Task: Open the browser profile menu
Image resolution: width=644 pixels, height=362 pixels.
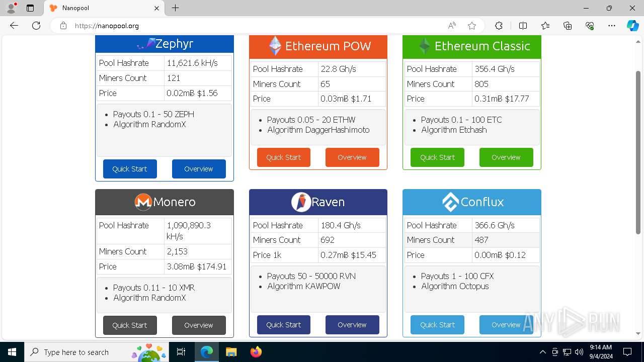Action: (11, 8)
